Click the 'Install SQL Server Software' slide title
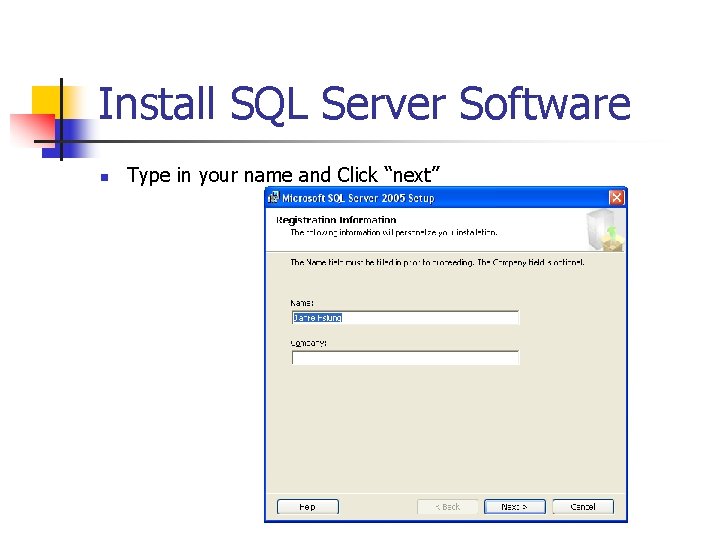The image size is (720, 540). (364, 104)
